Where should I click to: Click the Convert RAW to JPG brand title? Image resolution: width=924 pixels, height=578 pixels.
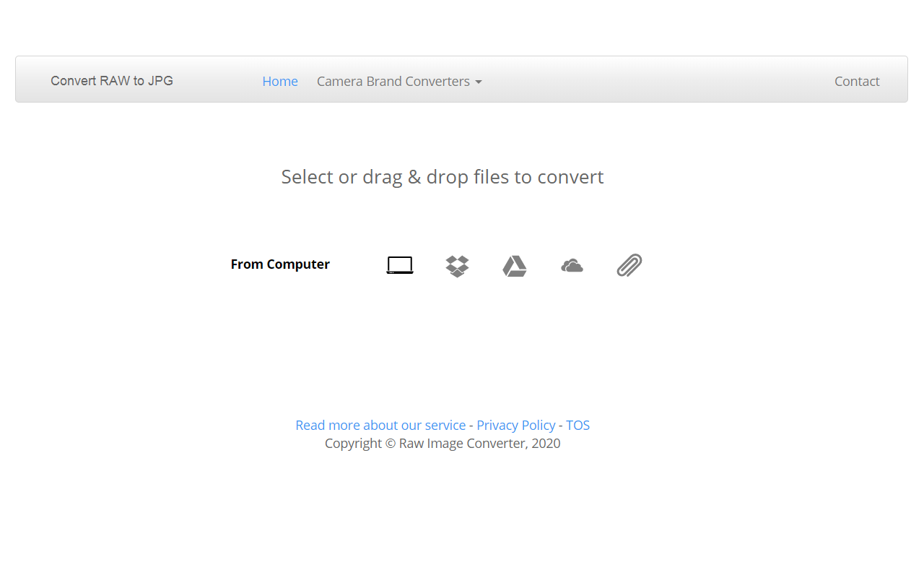point(112,80)
